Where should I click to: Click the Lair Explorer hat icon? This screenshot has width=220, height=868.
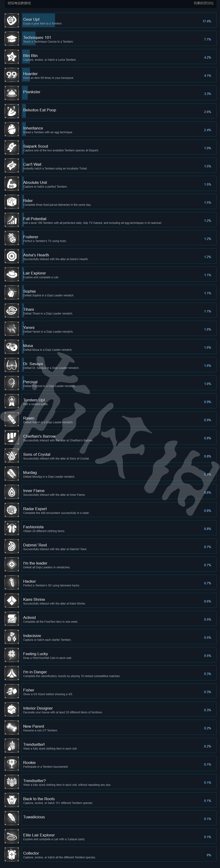coord(12,274)
